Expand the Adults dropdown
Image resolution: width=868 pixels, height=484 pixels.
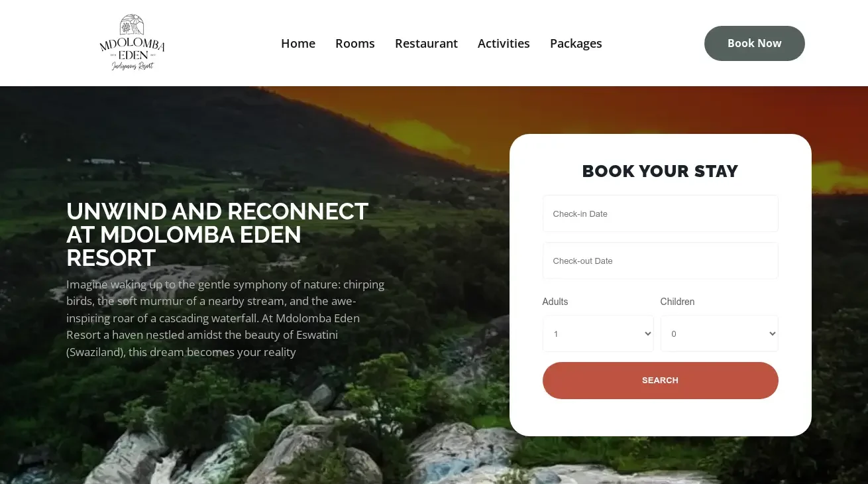tap(598, 333)
